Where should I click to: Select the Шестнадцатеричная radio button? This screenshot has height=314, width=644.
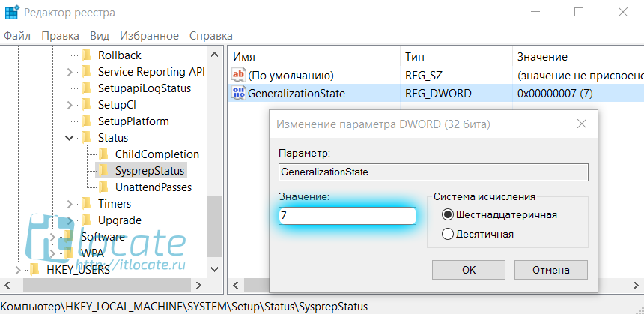tap(449, 215)
